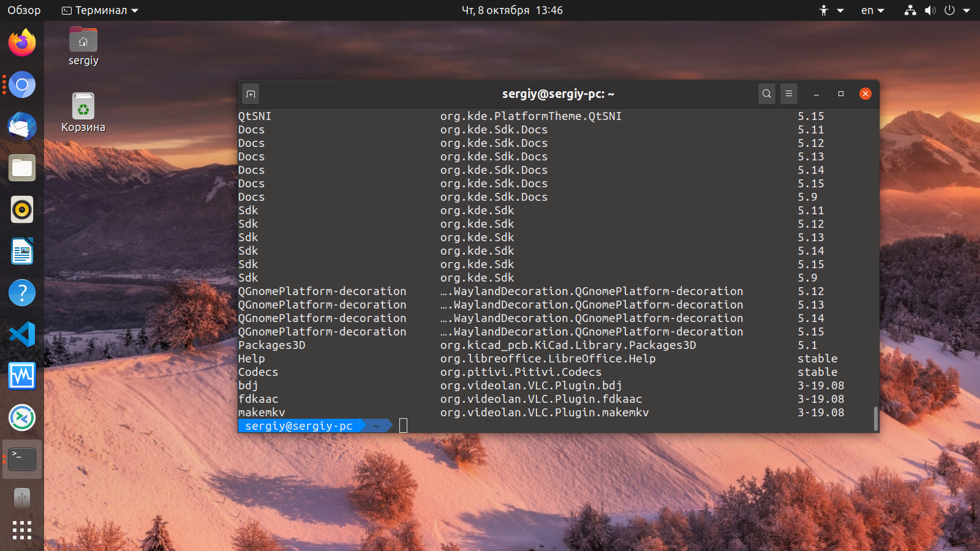Close the terminal window
This screenshot has width=980, height=551.
pos(865,94)
